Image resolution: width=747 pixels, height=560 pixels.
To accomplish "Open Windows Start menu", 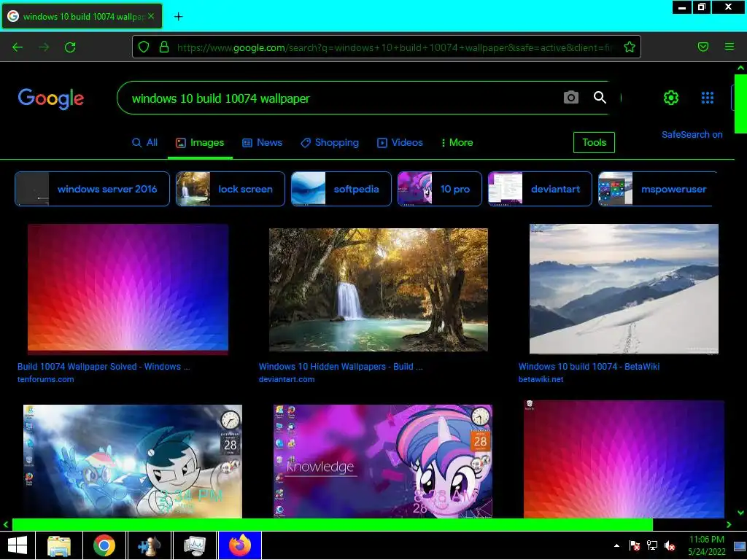I will 18,545.
